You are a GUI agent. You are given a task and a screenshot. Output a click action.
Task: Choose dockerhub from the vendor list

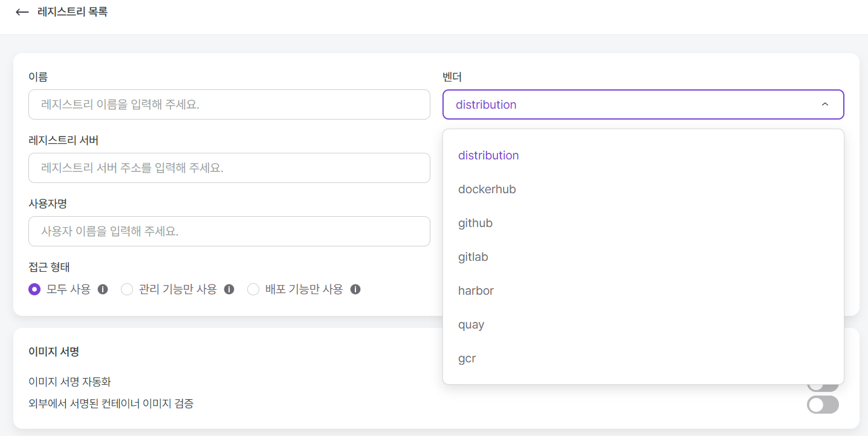643,189
